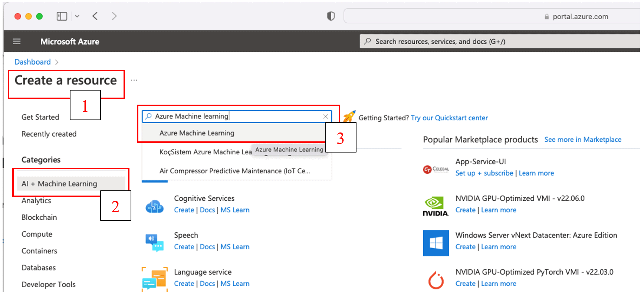This screenshot has width=644, height=308.
Task: Click the Celebal App-Service-UI logo
Action: tap(436, 169)
